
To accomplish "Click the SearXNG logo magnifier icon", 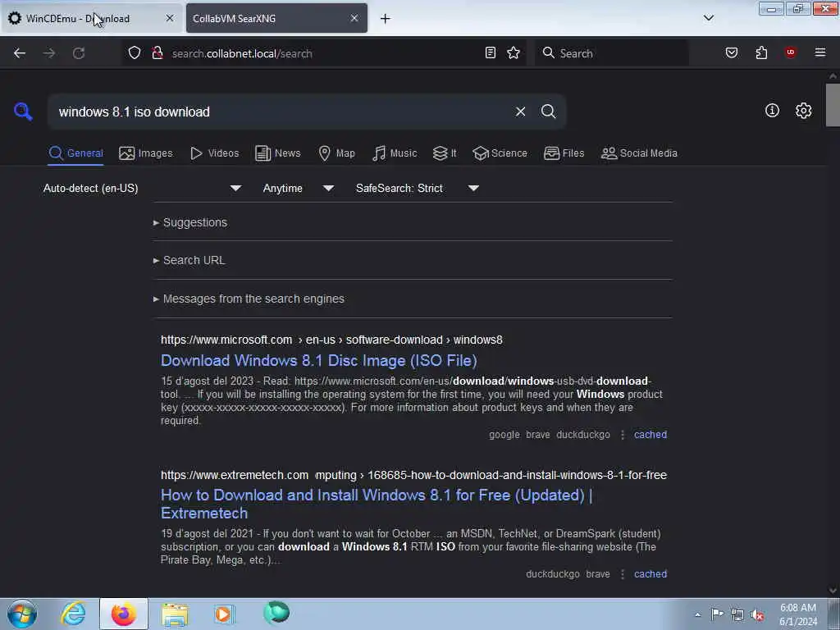I will 23,112.
